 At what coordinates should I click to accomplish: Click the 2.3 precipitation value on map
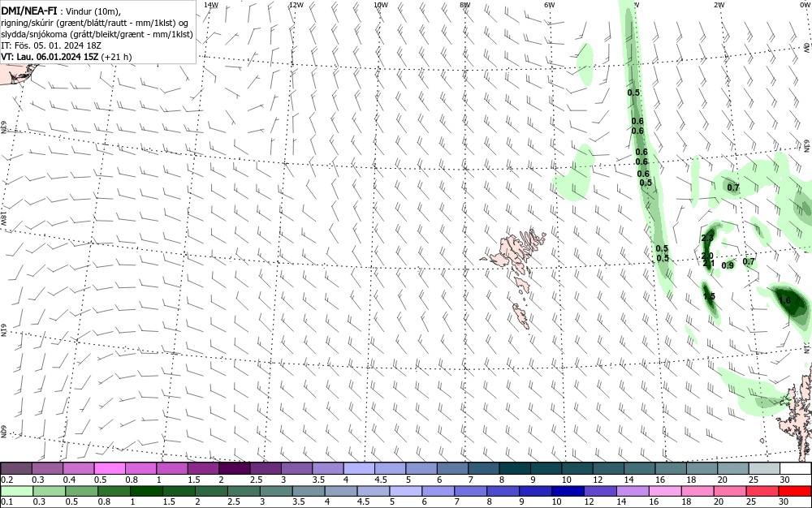point(708,238)
